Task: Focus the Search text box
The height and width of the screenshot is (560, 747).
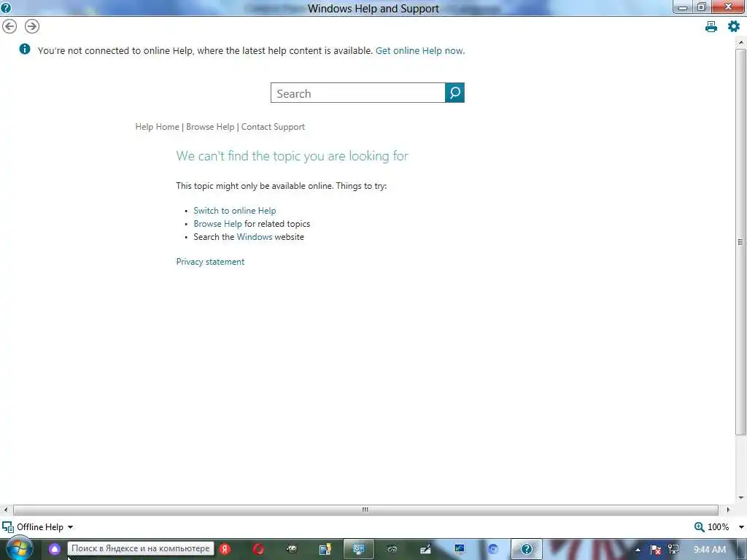Action: click(357, 93)
